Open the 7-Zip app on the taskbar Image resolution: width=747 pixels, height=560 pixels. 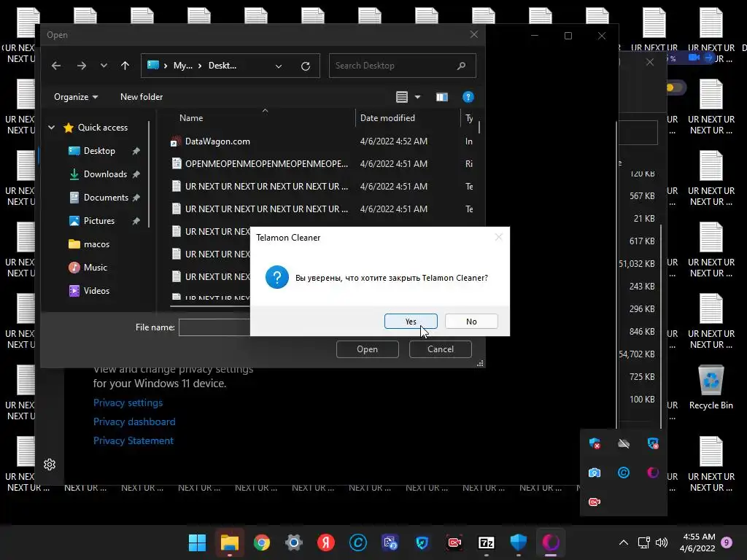click(x=486, y=542)
